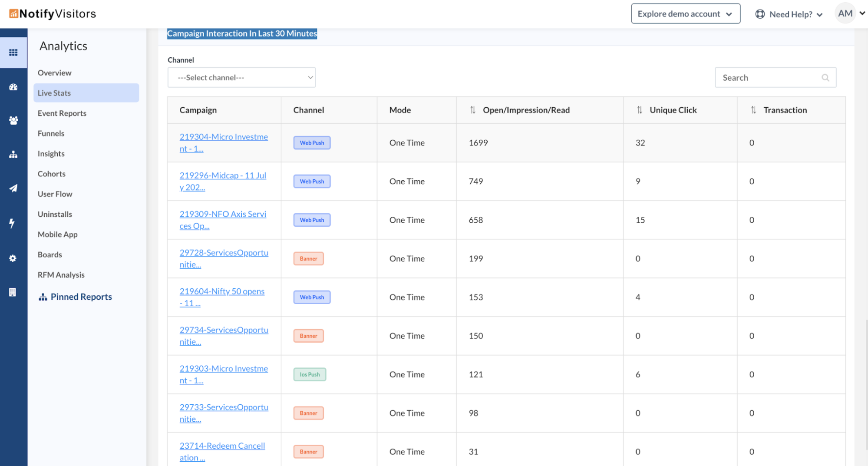Open campaign 219303-Micro Investment
Viewport: 868px width, 466px height.
224,375
